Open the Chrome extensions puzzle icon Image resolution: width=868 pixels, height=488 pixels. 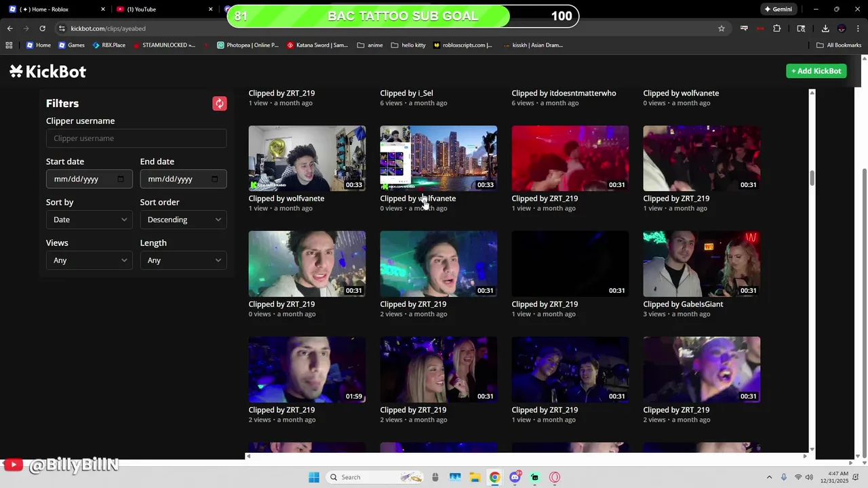(777, 28)
